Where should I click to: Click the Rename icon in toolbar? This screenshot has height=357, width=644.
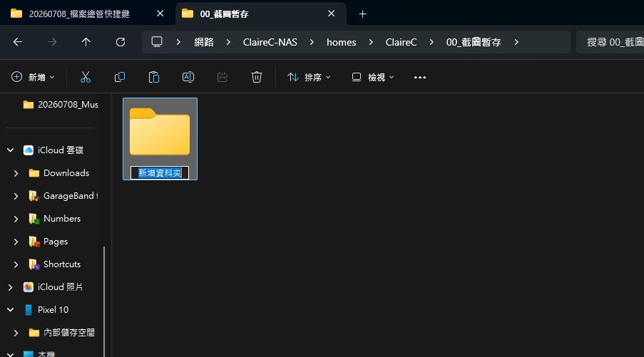(188, 77)
